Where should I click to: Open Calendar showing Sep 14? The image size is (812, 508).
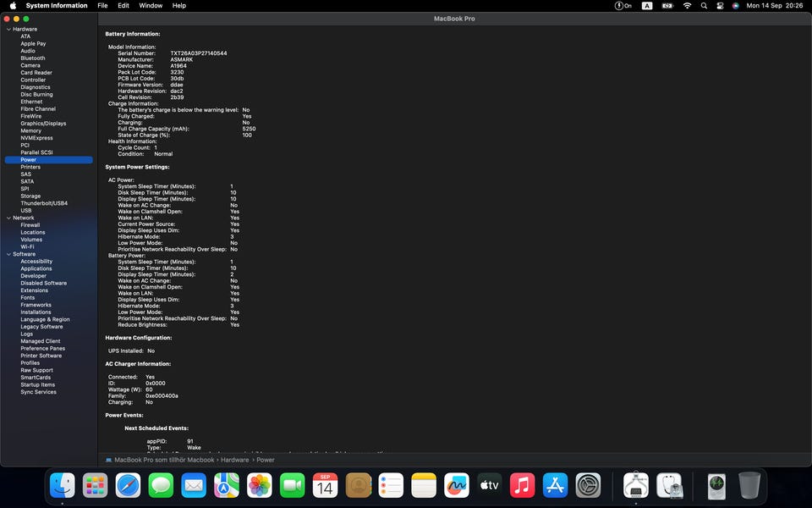[x=325, y=486]
